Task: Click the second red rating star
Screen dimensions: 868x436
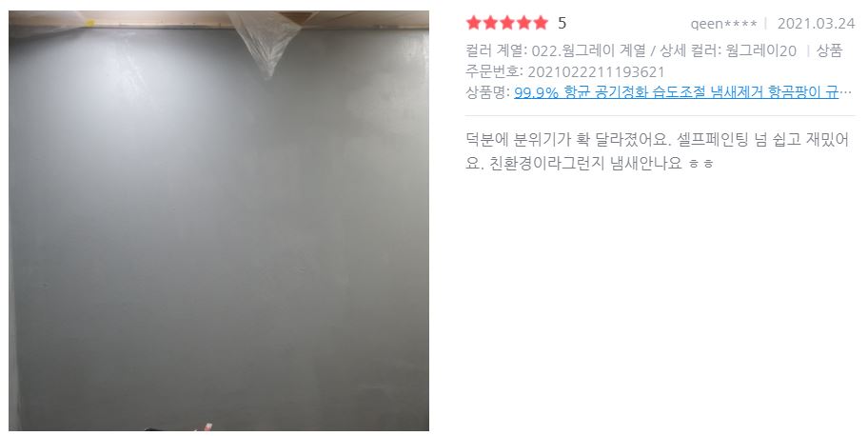Action: pos(490,23)
